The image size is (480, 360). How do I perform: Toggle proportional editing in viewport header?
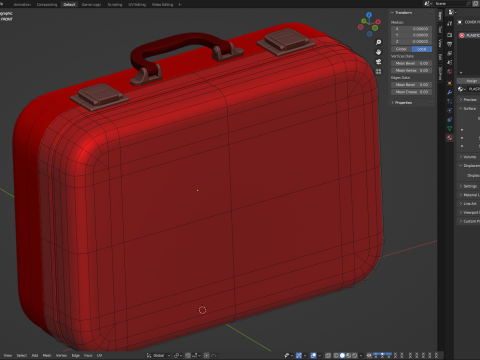pos(207,356)
